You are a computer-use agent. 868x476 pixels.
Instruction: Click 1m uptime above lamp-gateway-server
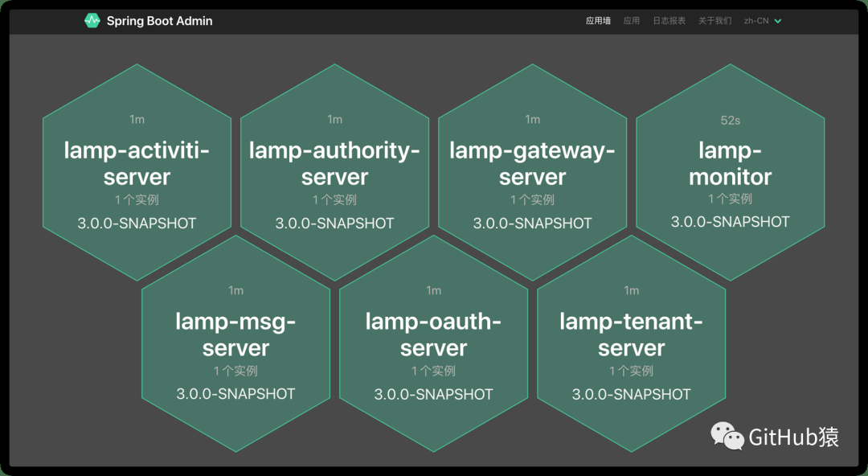533,120
